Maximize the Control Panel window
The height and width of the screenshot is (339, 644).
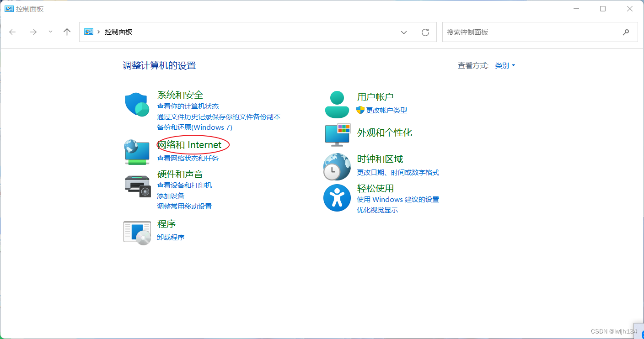pos(603,9)
